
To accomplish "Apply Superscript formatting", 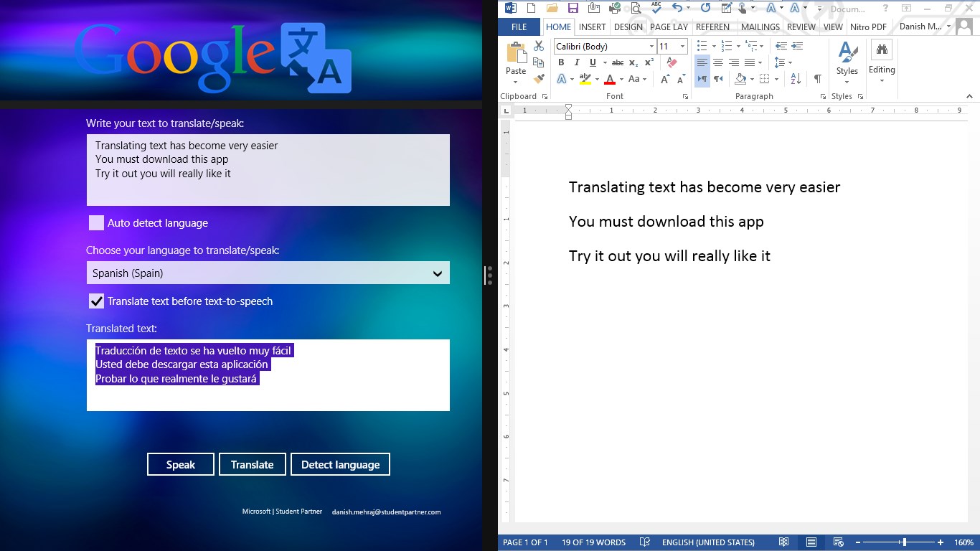I will (649, 62).
